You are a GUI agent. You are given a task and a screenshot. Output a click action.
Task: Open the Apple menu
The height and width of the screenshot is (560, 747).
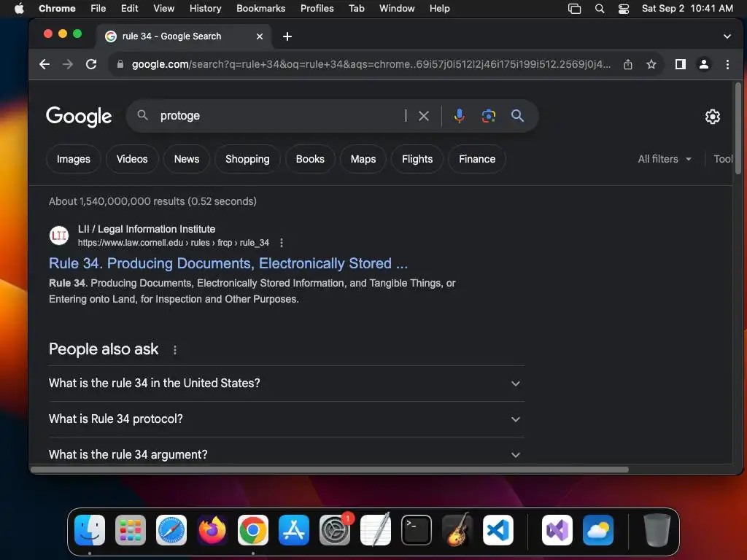pyautogui.click(x=19, y=9)
